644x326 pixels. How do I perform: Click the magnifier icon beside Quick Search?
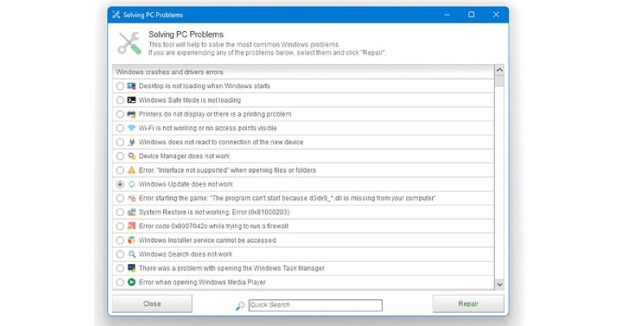240,306
